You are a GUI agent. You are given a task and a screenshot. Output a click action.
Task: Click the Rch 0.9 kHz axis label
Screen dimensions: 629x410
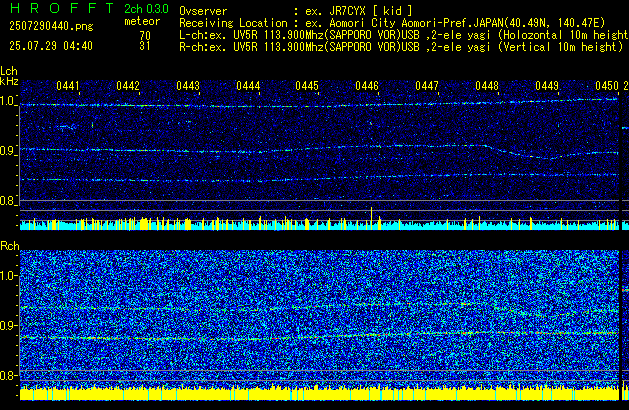8,325
